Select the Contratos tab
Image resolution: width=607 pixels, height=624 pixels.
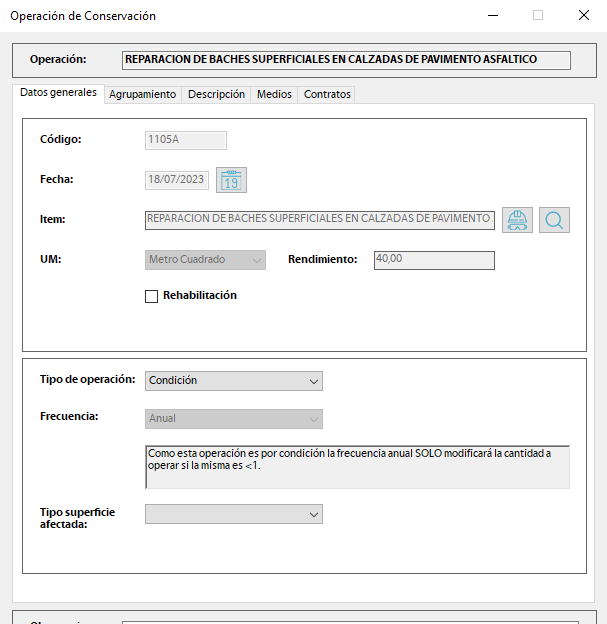(x=327, y=95)
